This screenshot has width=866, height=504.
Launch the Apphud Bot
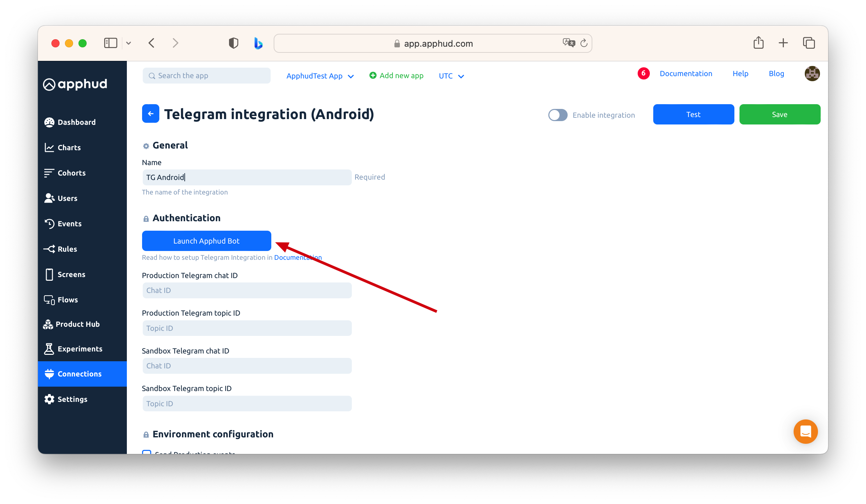pos(206,241)
